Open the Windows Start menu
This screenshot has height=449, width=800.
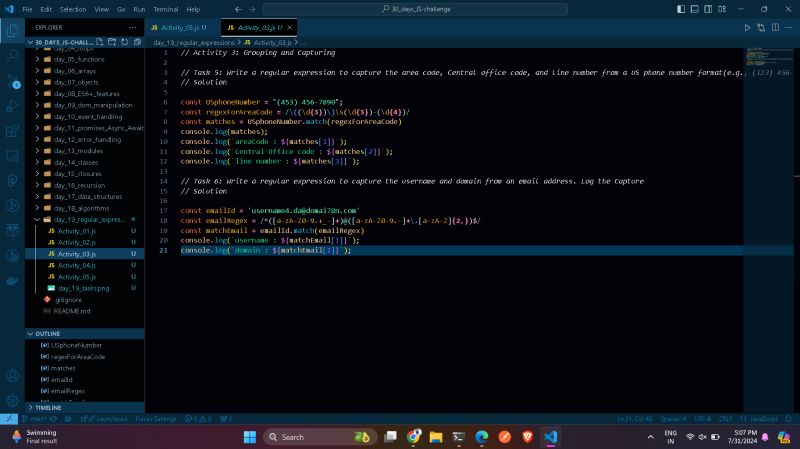pyautogui.click(x=250, y=437)
